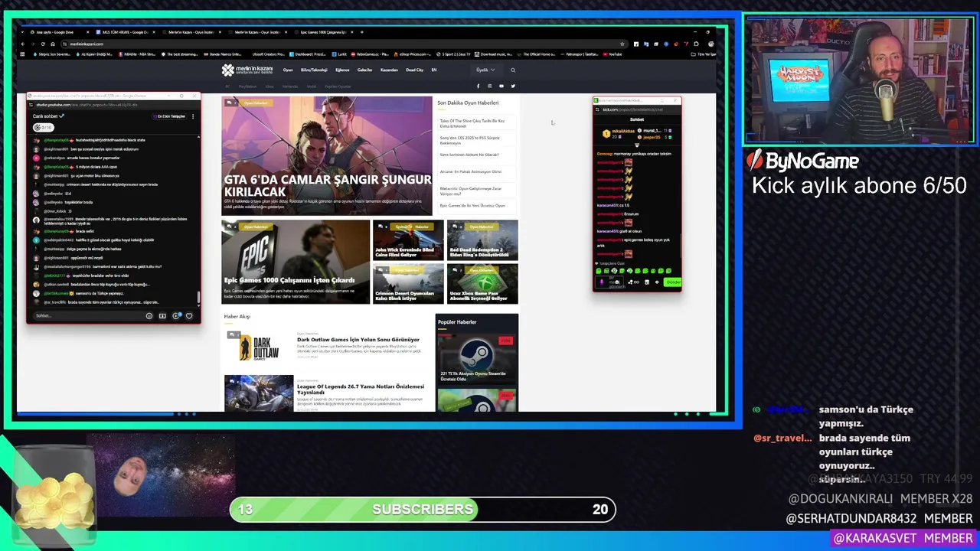Switch to the MGS TÜM HİKAYE Google tab
The height and width of the screenshot is (551, 980).
(x=125, y=32)
